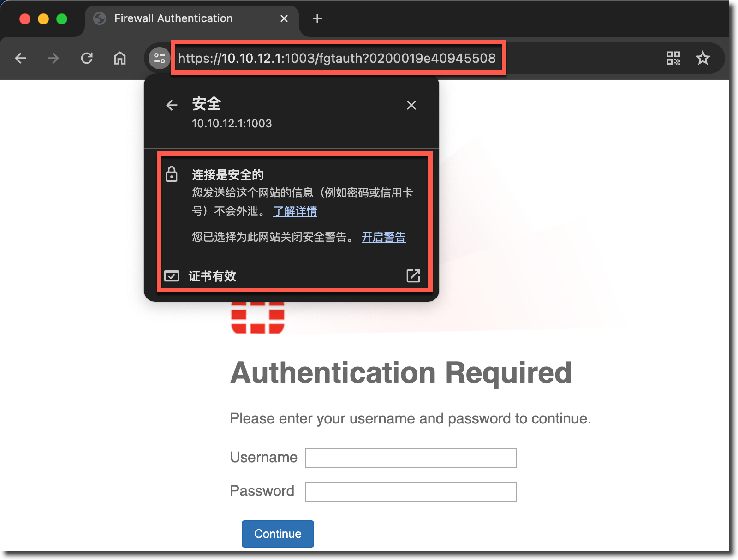Focus the Username input field
The width and height of the screenshot is (738, 560).
(411, 458)
